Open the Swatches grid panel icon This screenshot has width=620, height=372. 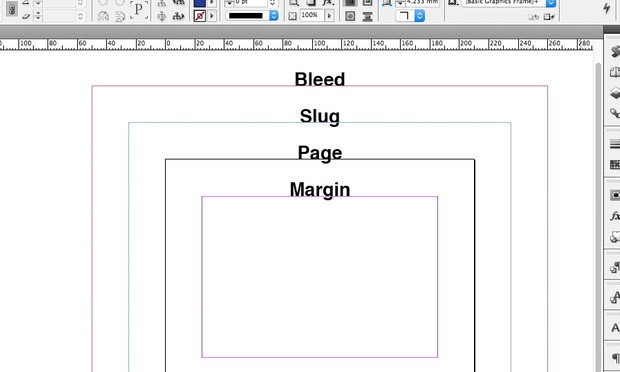point(614,164)
